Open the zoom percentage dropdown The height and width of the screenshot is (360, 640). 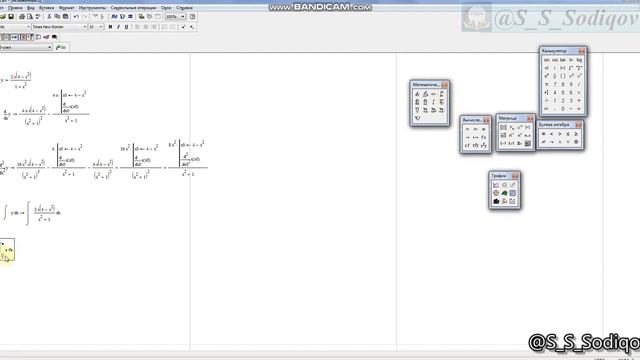pyautogui.click(x=183, y=17)
